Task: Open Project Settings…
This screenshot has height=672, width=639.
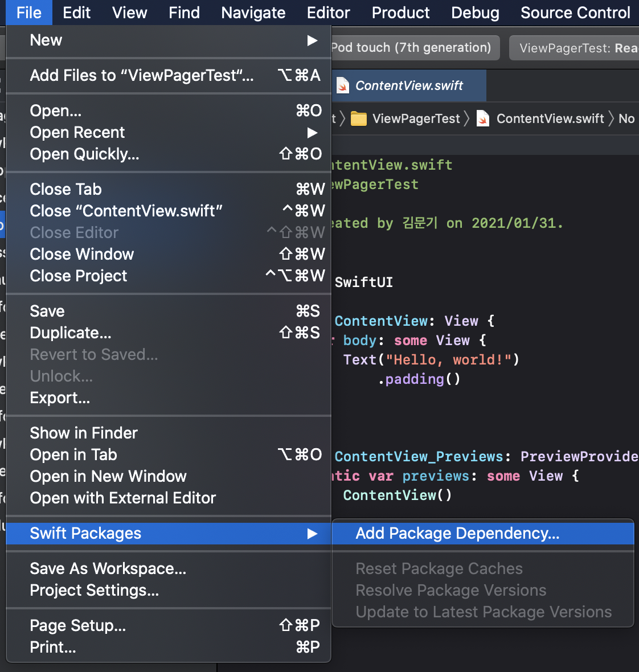Action: point(169,590)
